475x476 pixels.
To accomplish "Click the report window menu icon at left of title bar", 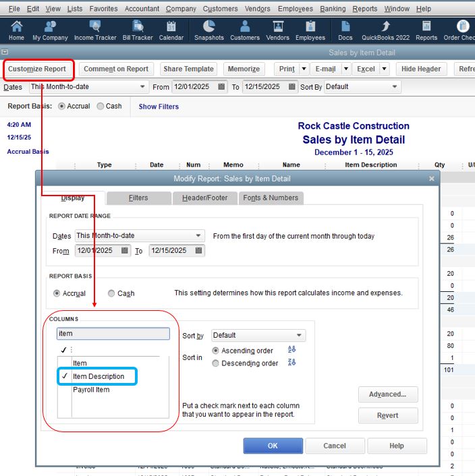I will (5, 52).
